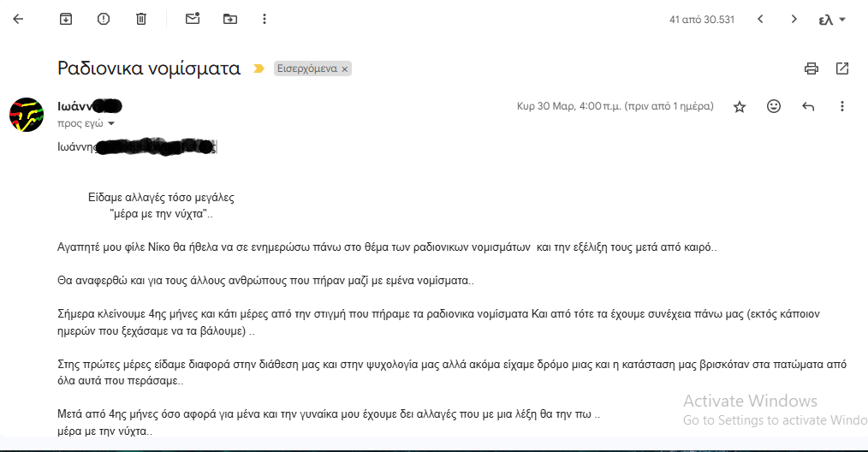Go to the older email
Screen dimensions: 868x452
click(x=794, y=19)
